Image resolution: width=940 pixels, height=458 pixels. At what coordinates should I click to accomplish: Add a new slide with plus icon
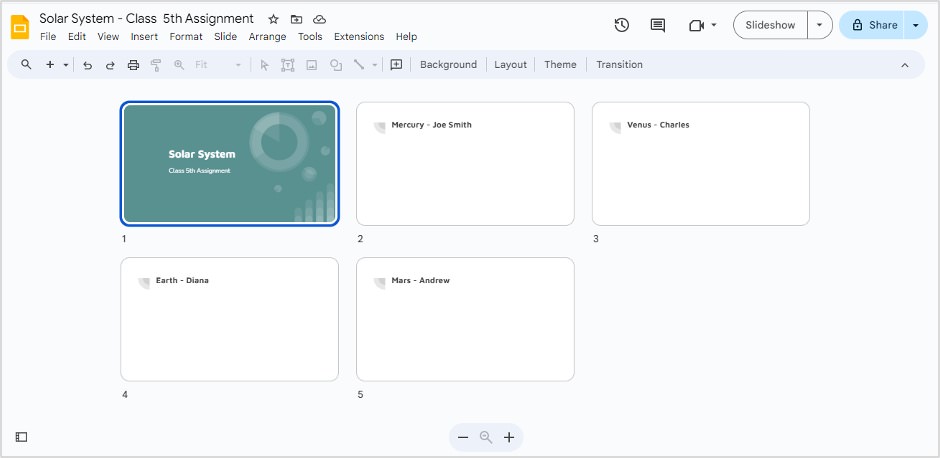click(x=50, y=65)
